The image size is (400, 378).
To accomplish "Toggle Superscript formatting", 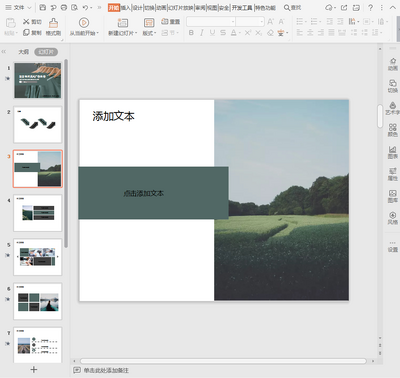I will pyautogui.click(x=248, y=33).
